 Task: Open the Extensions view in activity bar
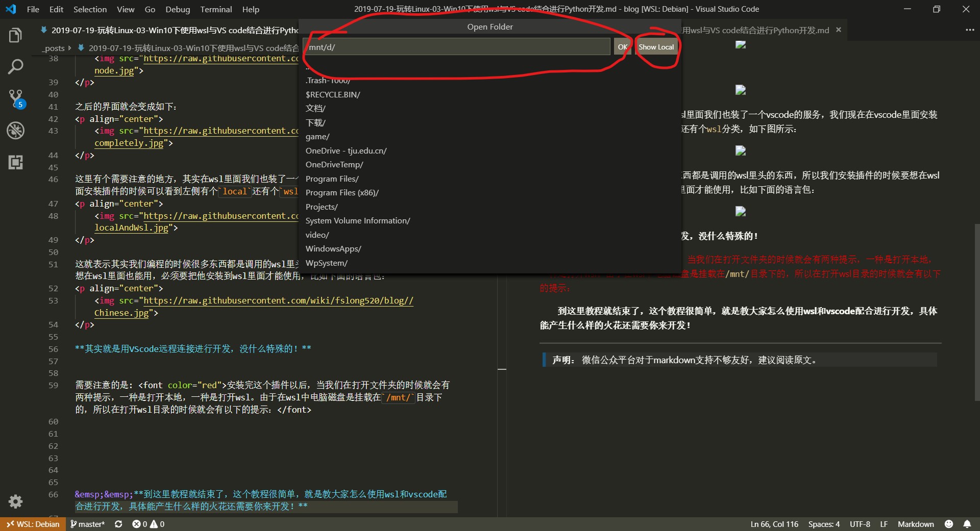click(x=15, y=162)
